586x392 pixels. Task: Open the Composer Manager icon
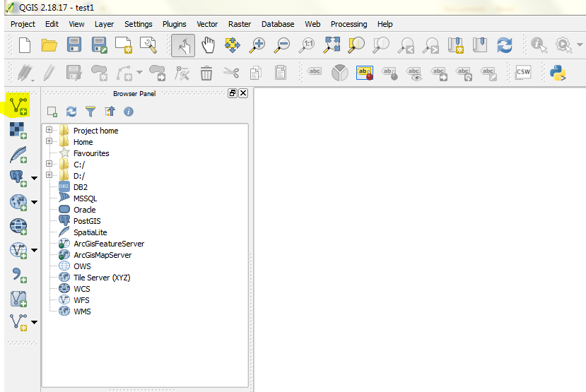pyautogui.click(x=148, y=45)
